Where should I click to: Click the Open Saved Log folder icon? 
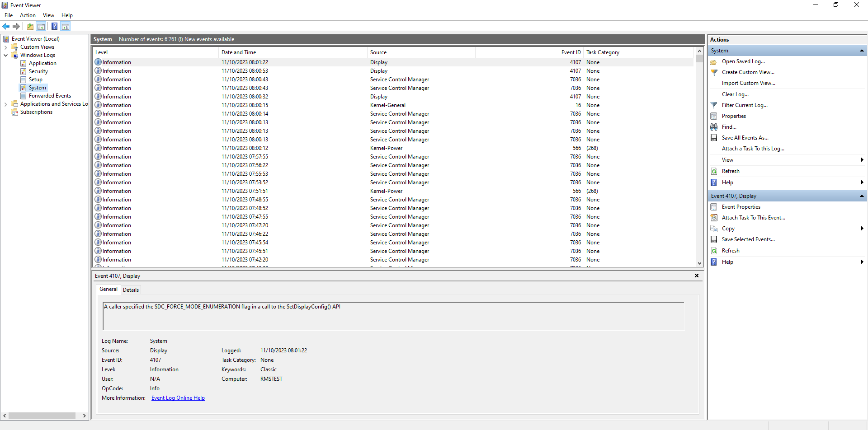coord(714,61)
